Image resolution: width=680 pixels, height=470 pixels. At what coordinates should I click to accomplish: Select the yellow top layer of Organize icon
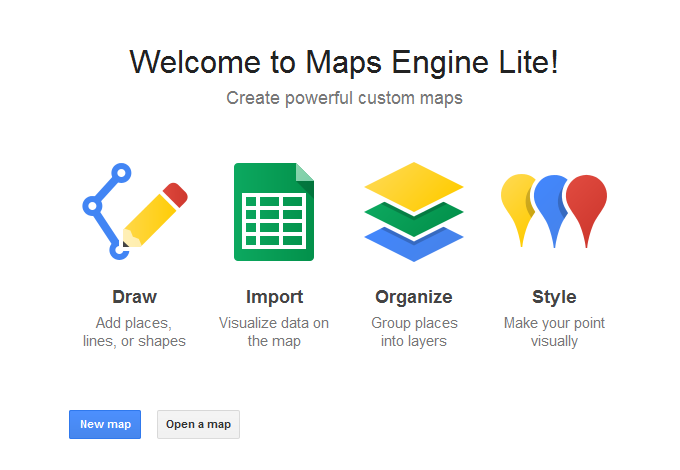click(x=413, y=185)
